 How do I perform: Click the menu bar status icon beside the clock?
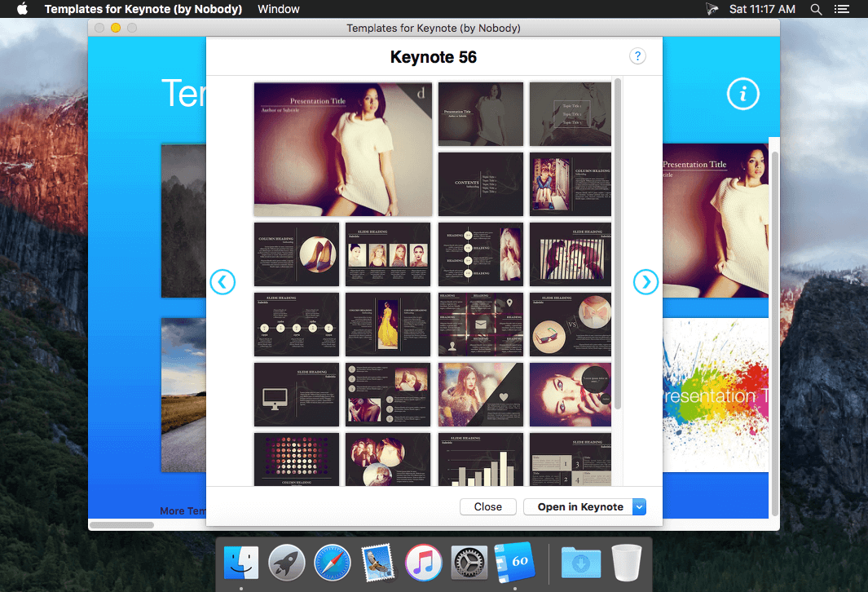point(712,9)
